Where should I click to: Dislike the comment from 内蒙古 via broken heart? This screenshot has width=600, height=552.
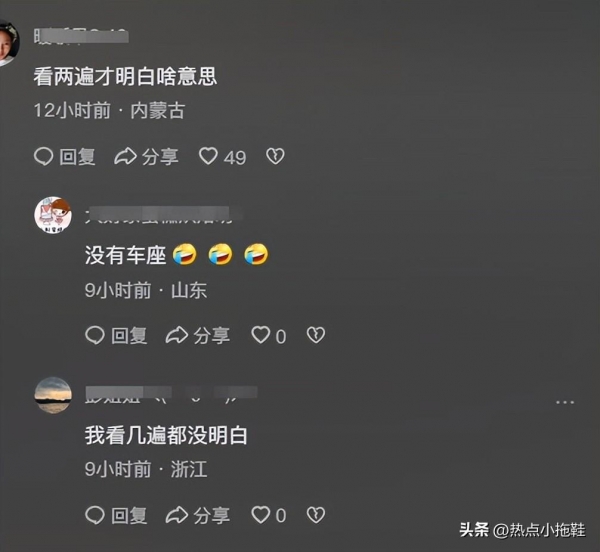tap(275, 156)
